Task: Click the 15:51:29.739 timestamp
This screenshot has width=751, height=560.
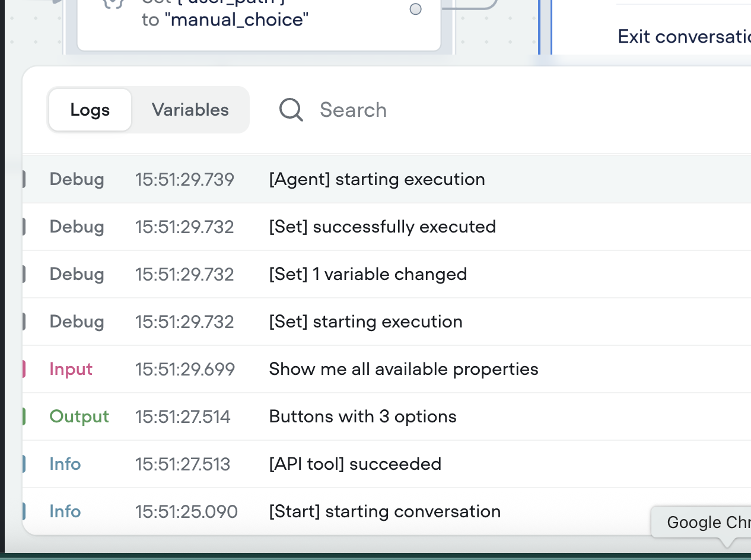Action: pos(184,179)
